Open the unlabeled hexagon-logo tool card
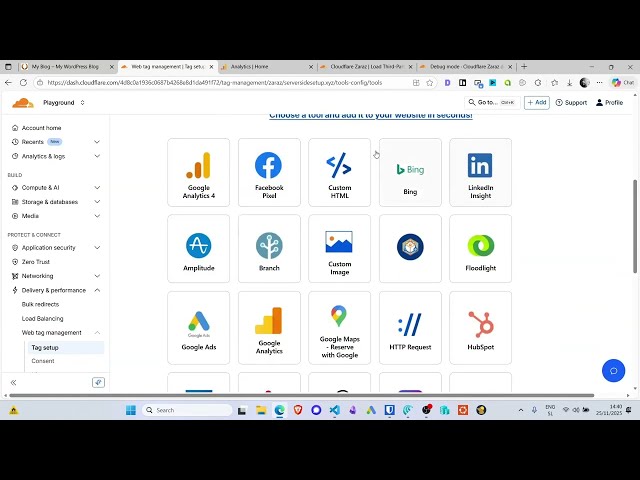The image size is (640, 480). (410, 249)
